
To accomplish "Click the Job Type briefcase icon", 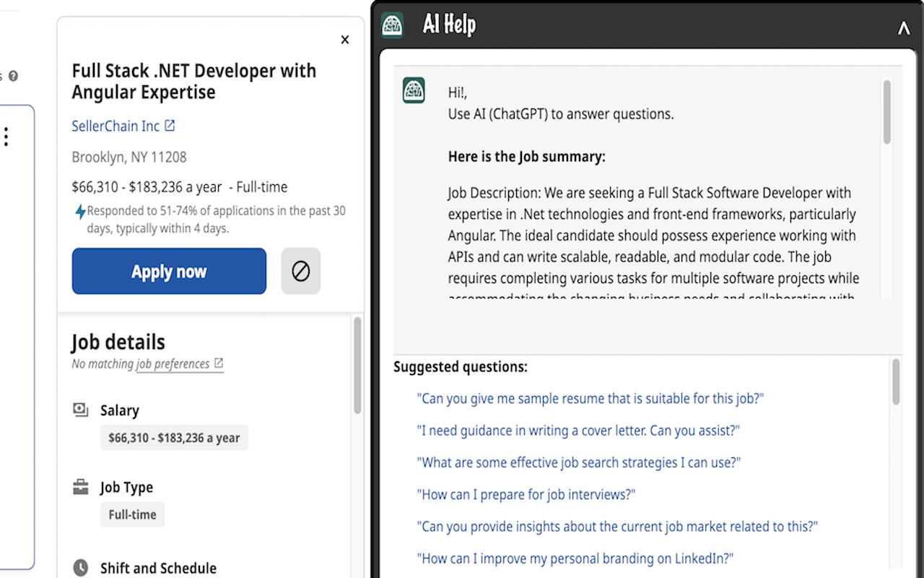I will tap(81, 487).
